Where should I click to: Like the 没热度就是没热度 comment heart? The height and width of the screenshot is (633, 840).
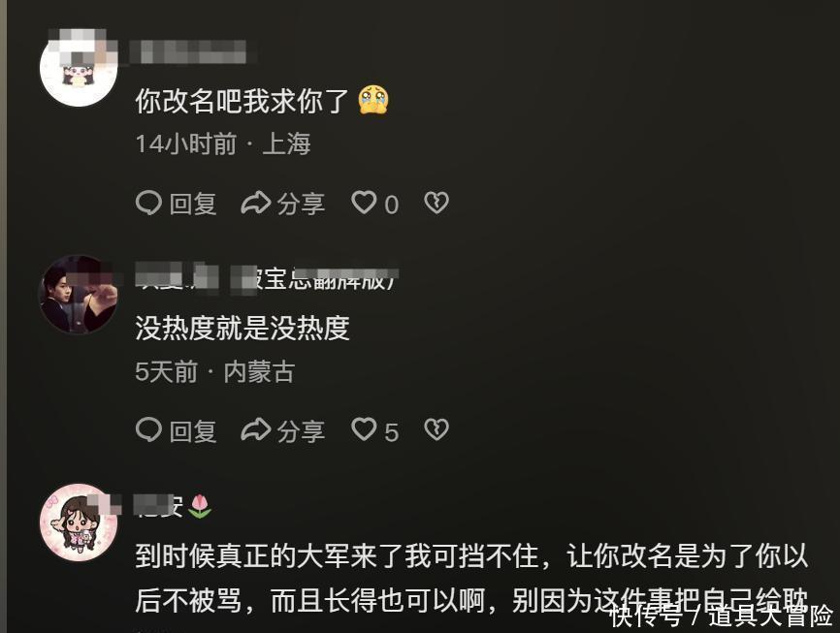tap(364, 430)
